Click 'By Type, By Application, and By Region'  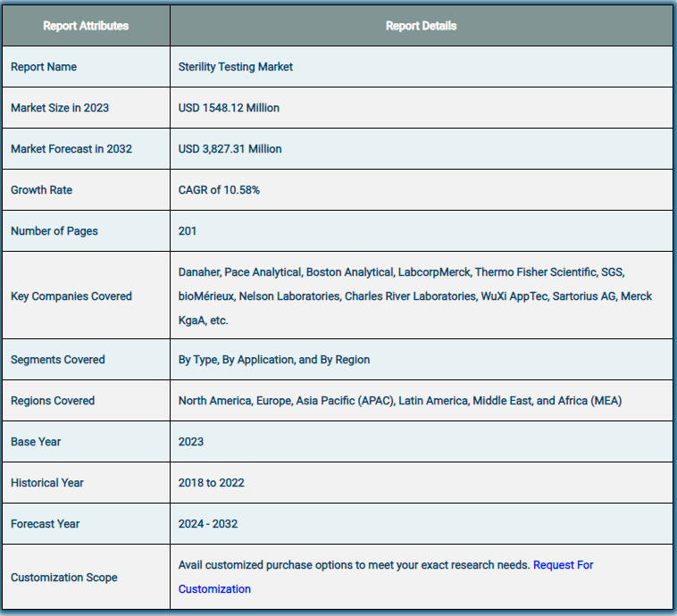[273, 360]
